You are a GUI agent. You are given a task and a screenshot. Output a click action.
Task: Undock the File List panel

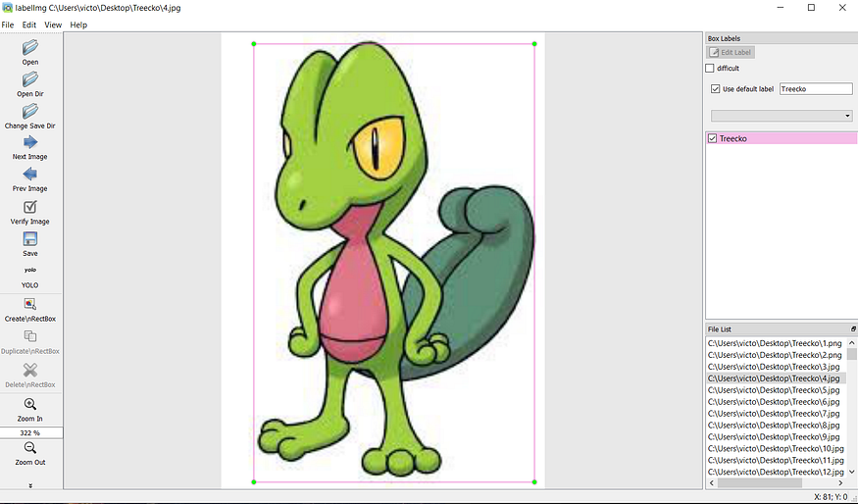coord(853,328)
